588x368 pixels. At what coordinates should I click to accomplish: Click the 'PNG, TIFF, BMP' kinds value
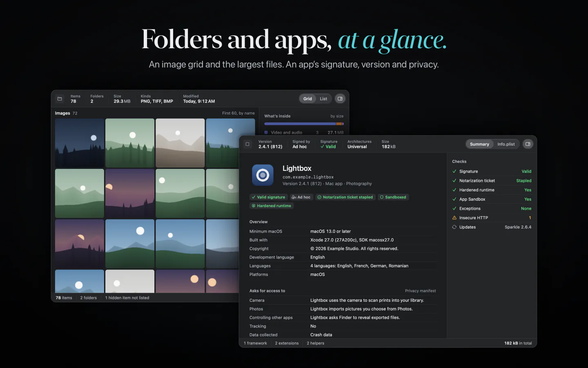(157, 101)
